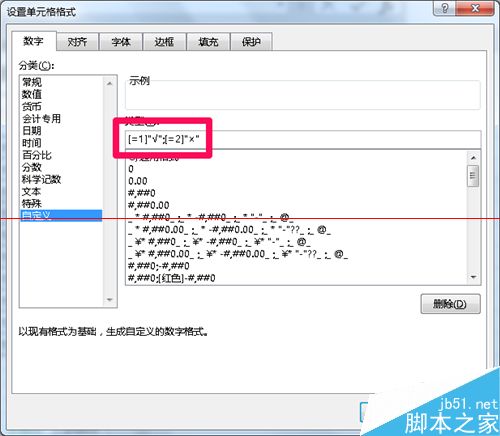Select 会计专用 category
The image size is (500, 436).
[62, 119]
